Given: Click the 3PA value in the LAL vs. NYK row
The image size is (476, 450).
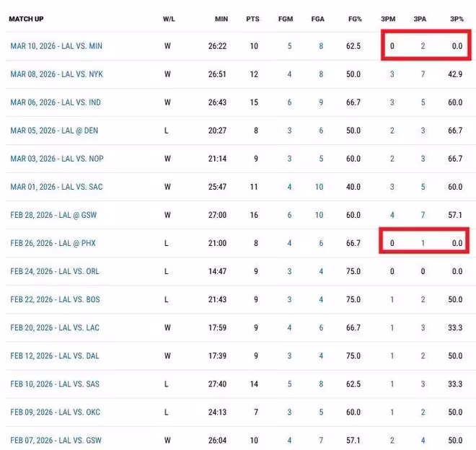Looking at the screenshot, I should click(x=423, y=74).
